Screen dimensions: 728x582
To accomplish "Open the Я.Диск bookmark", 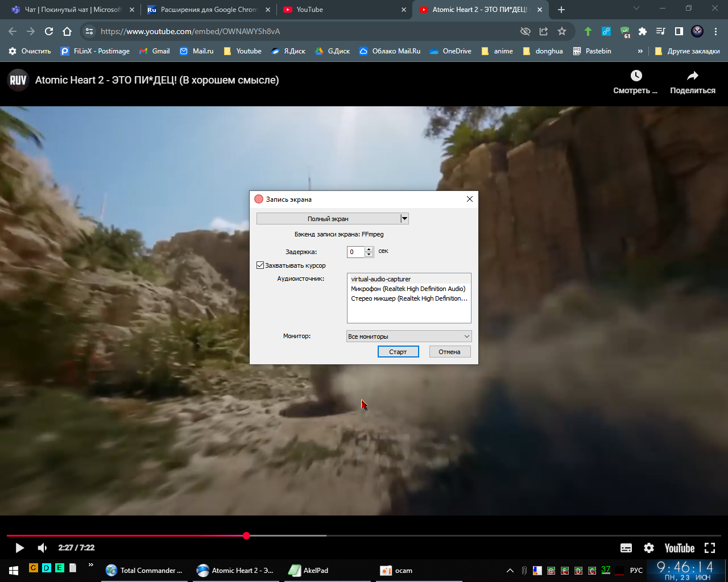I will pos(288,51).
